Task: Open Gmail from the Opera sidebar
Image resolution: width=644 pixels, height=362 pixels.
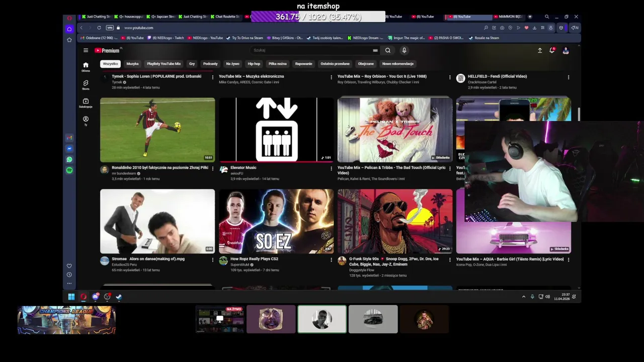Action: click(69, 138)
